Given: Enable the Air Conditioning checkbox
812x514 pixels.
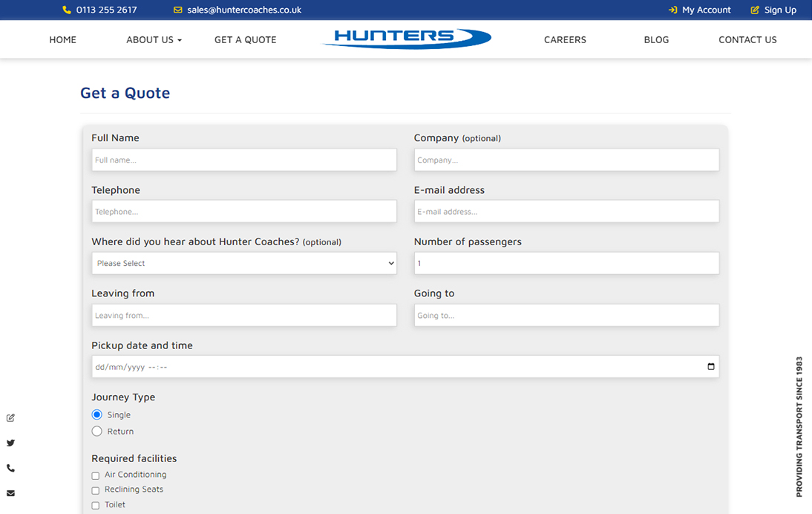Looking at the screenshot, I should coord(95,475).
